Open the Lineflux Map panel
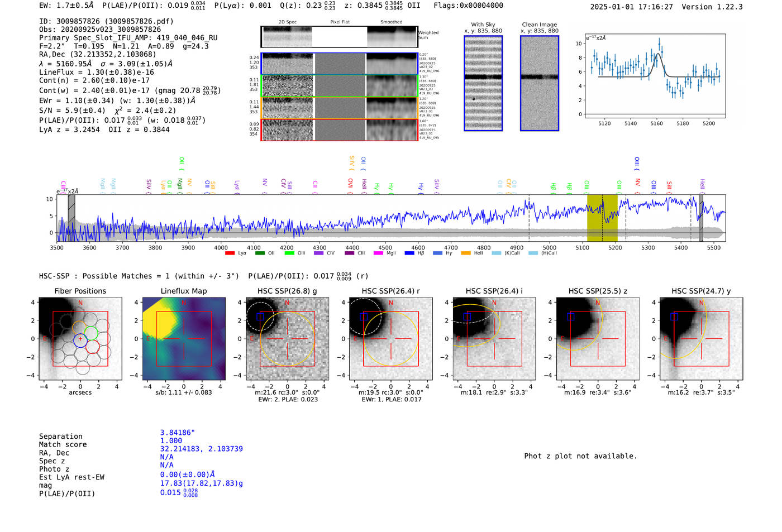The width and height of the screenshot is (782, 532). pos(184,338)
